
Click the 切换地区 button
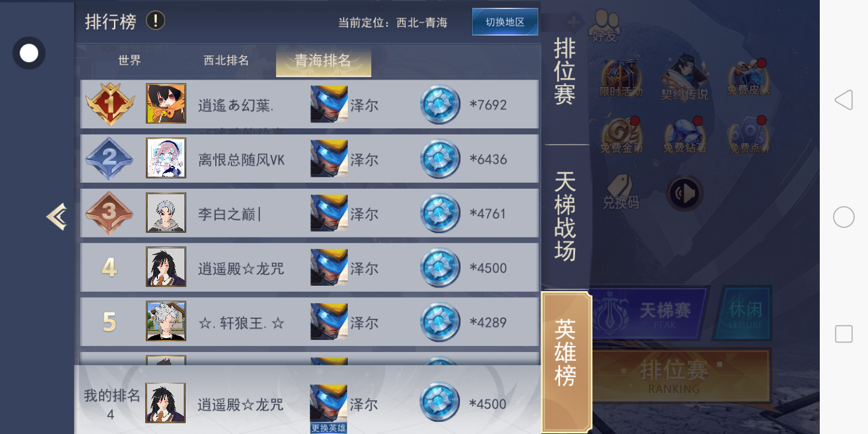pyautogui.click(x=505, y=22)
